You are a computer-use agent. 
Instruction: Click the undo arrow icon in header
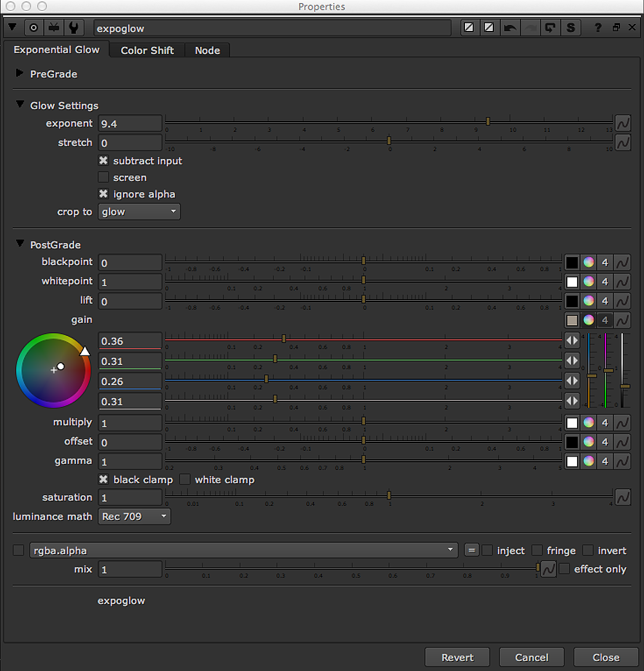[x=509, y=28]
